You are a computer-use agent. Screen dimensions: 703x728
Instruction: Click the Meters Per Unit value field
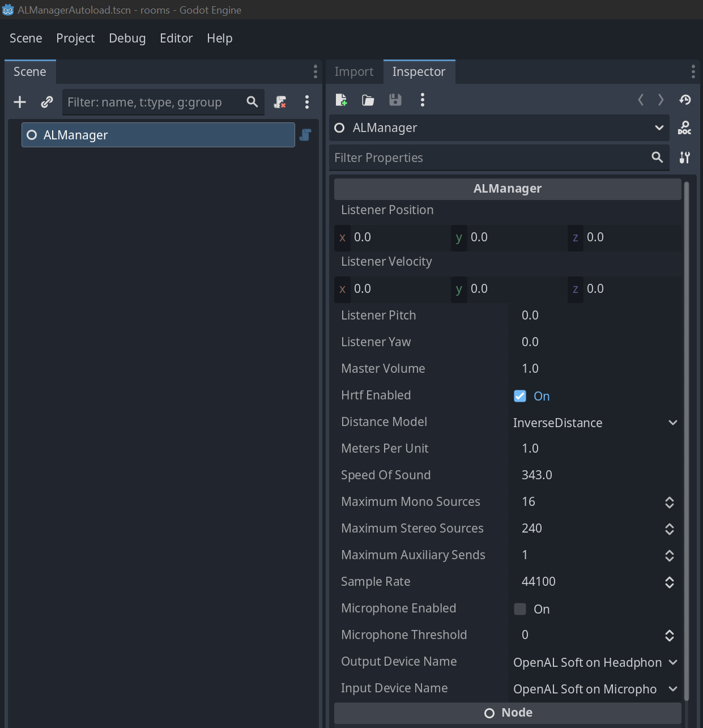(595, 449)
